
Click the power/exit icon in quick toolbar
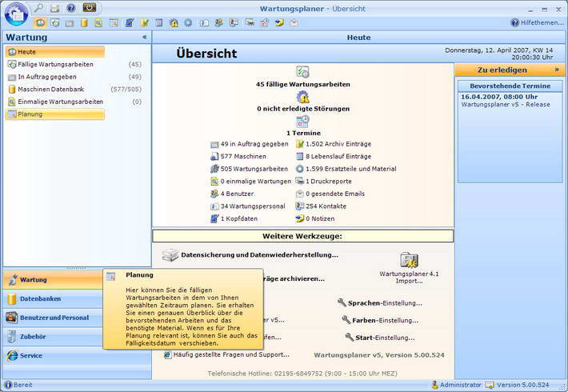pyautogui.click(x=89, y=8)
